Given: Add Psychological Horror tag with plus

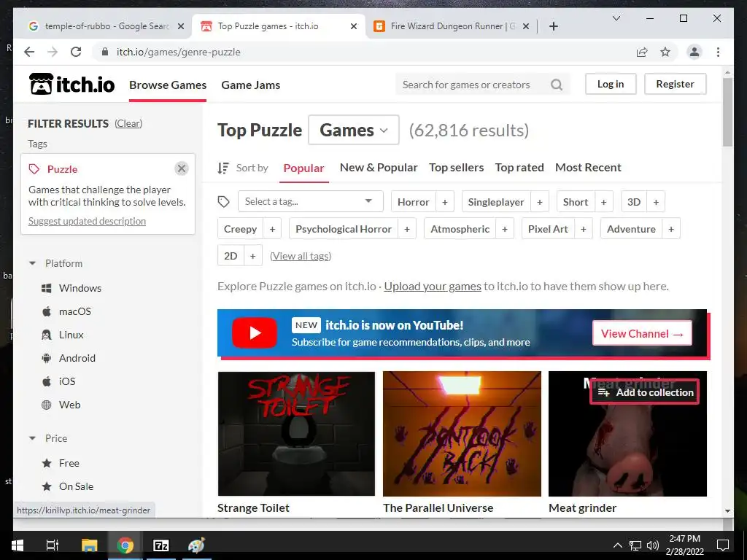Looking at the screenshot, I should pyautogui.click(x=407, y=229).
